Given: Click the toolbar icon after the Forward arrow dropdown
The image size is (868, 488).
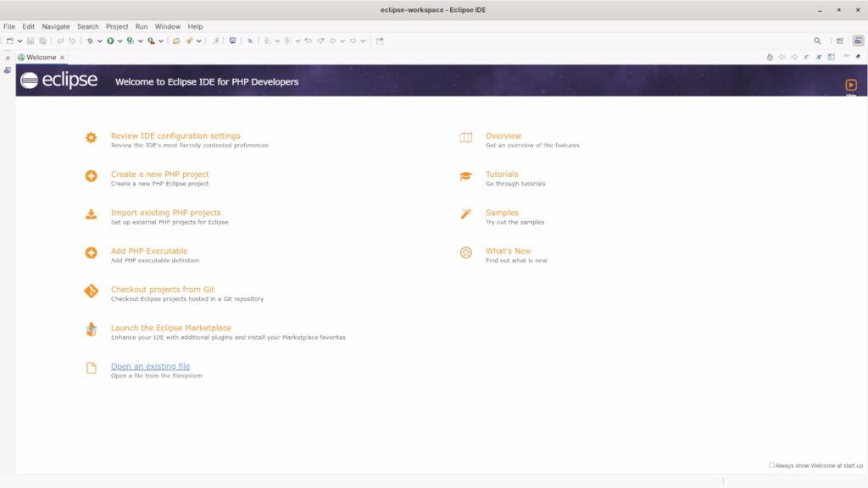Looking at the screenshot, I should pyautogui.click(x=380, y=41).
